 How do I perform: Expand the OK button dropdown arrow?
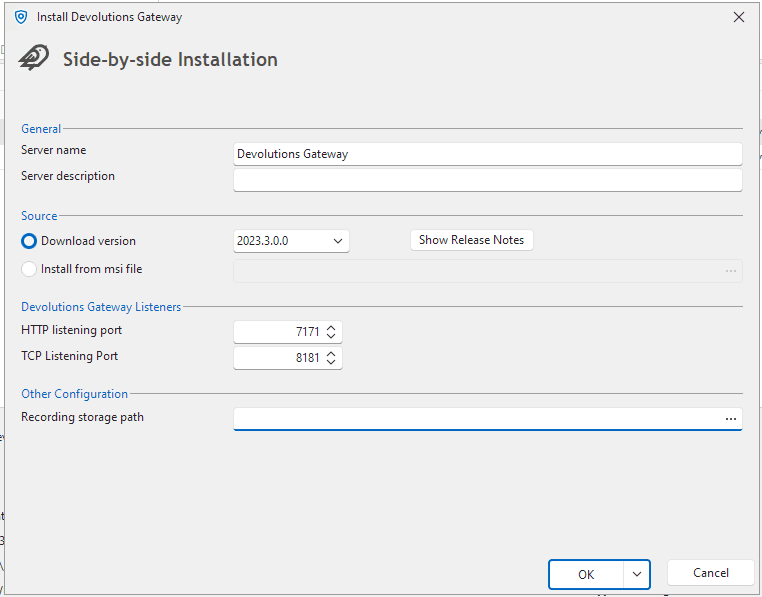tap(637, 575)
